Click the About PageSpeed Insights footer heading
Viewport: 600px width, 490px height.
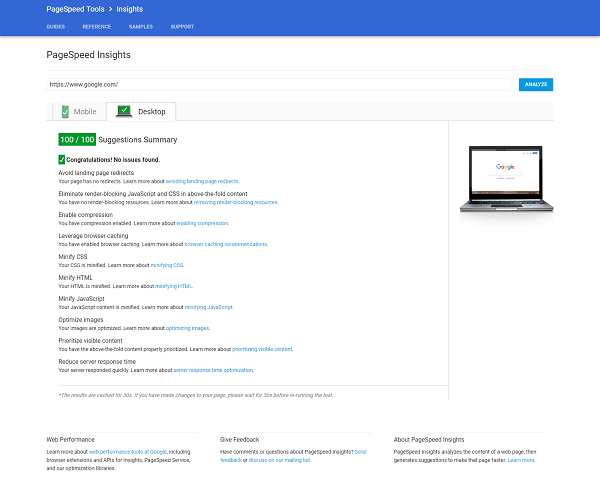tap(429, 440)
